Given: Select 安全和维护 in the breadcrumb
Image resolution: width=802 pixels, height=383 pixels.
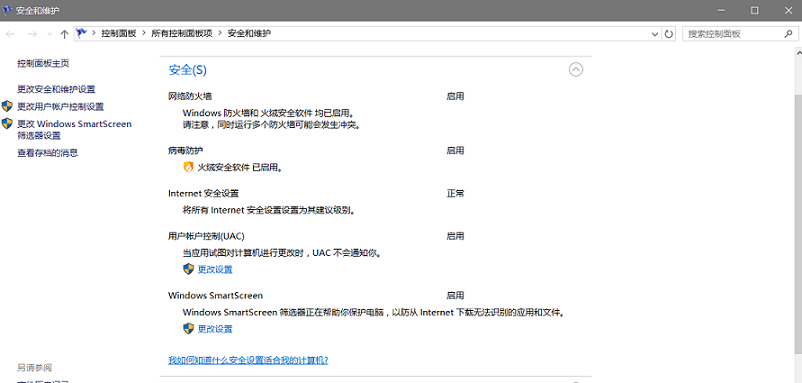Looking at the screenshot, I should 249,34.
